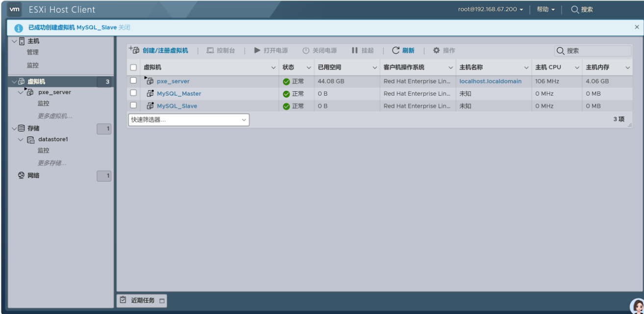The width and height of the screenshot is (644, 314).
Task: Open the 快速筛选器 quick filter combo box
Action: (x=189, y=120)
